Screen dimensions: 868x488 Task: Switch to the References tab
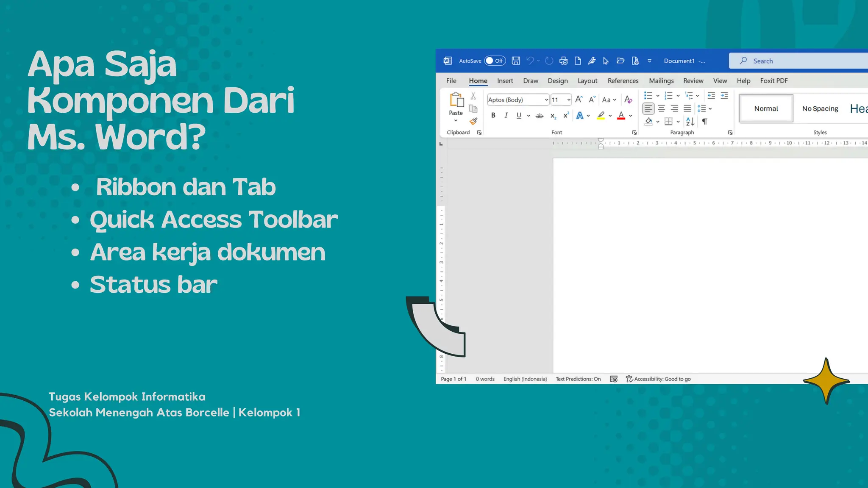pyautogui.click(x=623, y=80)
